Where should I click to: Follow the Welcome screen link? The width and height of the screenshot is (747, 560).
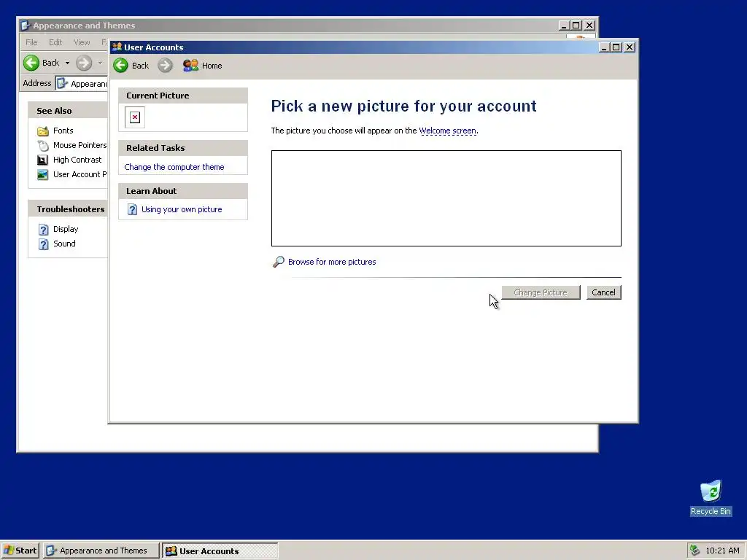(447, 131)
